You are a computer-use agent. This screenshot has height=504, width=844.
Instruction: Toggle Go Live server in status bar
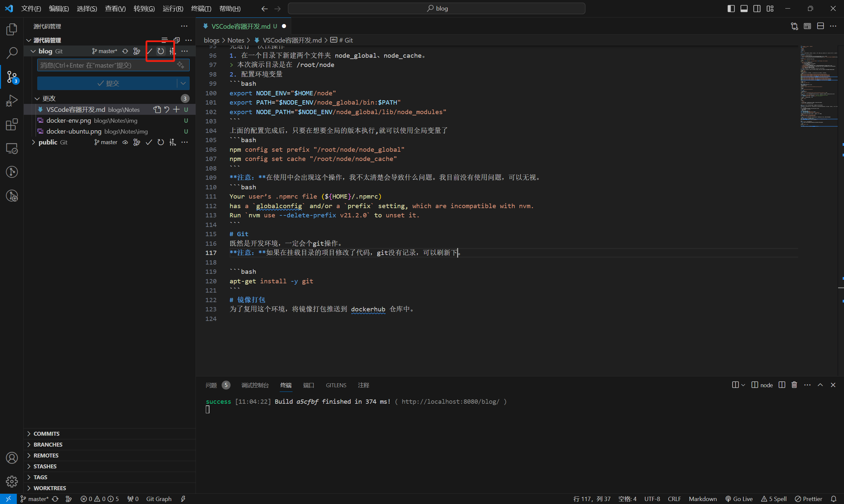pos(739,499)
